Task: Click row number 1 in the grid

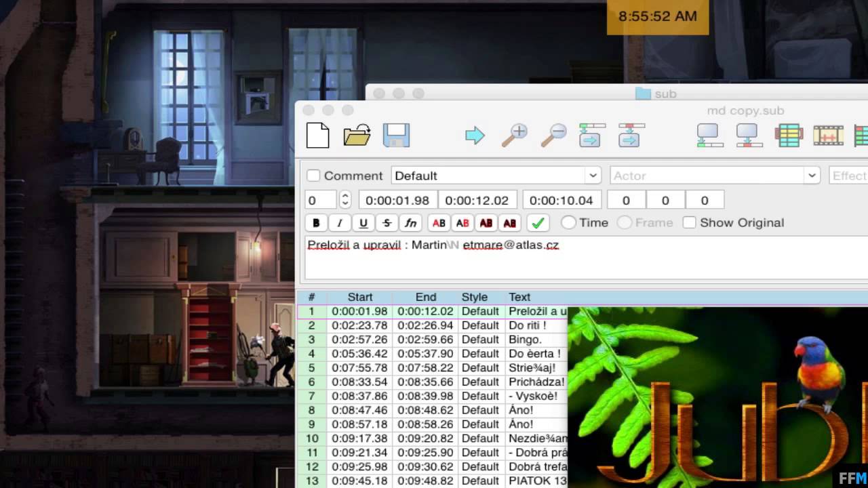Action: (x=312, y=312)
